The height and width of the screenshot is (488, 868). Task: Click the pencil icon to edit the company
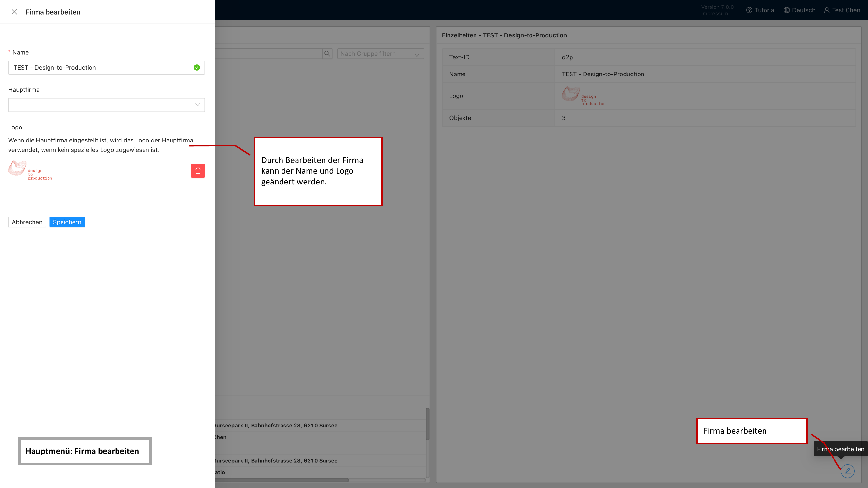pyautogui.click(x=847, y=471)
